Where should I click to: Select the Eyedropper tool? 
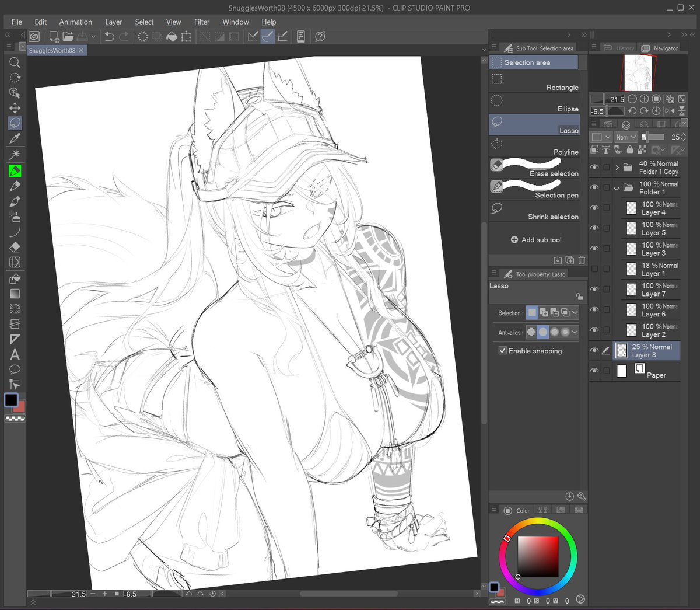(x=15, y=138)
